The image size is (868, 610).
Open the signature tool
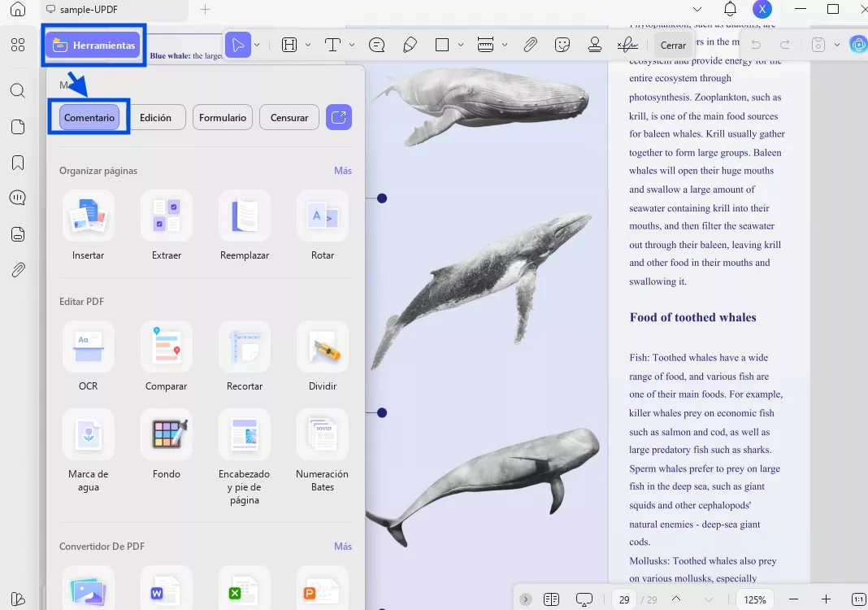[627, 45]
